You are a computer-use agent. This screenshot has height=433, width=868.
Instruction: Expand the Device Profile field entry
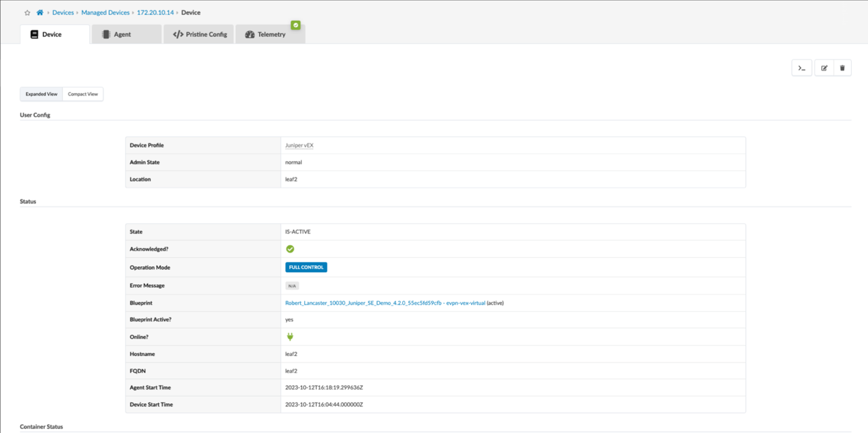(x=299, y=145)
